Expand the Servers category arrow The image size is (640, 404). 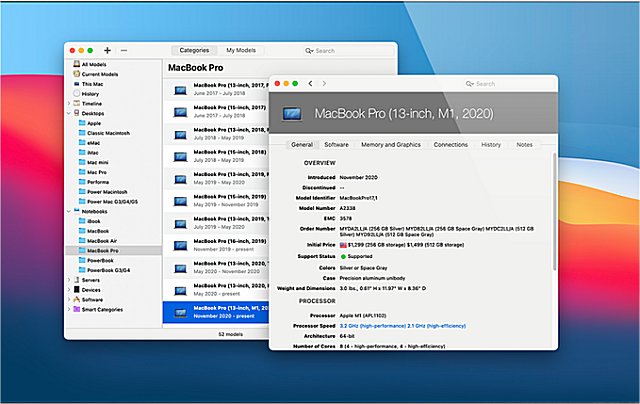(69, 280)
